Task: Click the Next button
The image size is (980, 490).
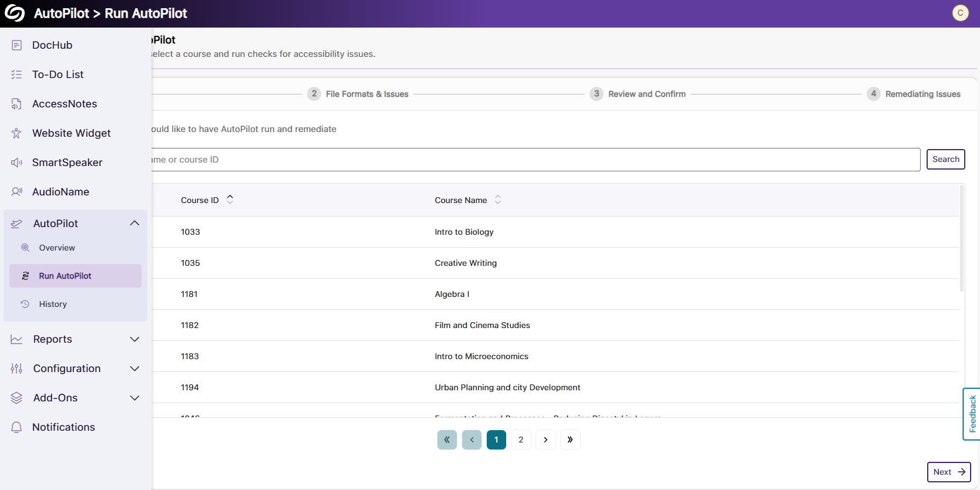Action: (948, 472)
